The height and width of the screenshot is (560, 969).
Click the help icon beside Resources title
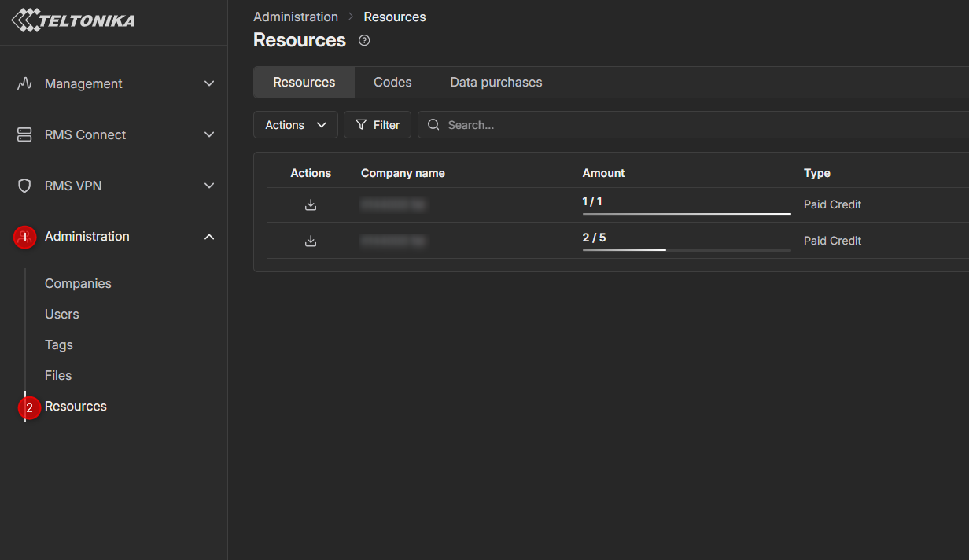(364, 41)
